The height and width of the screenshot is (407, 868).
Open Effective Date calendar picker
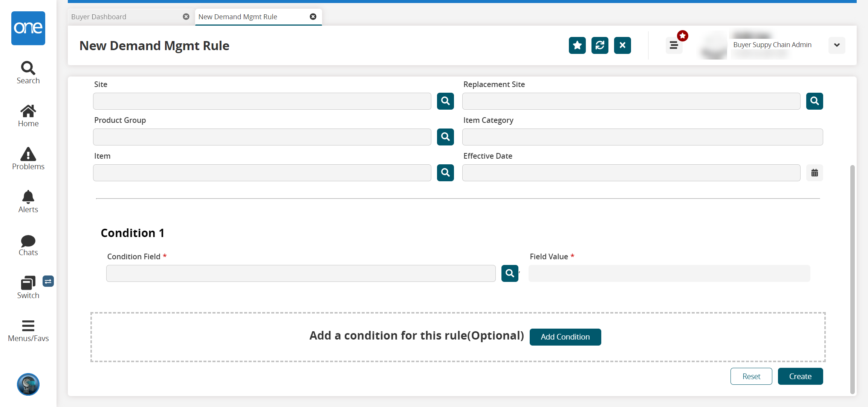pyautogui.click(x=815, y=173)
